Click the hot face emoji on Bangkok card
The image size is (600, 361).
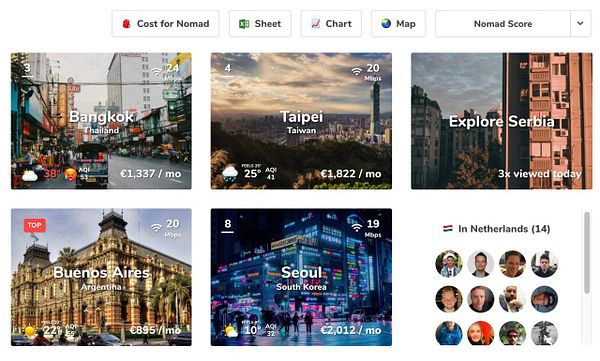coord(70,175)
